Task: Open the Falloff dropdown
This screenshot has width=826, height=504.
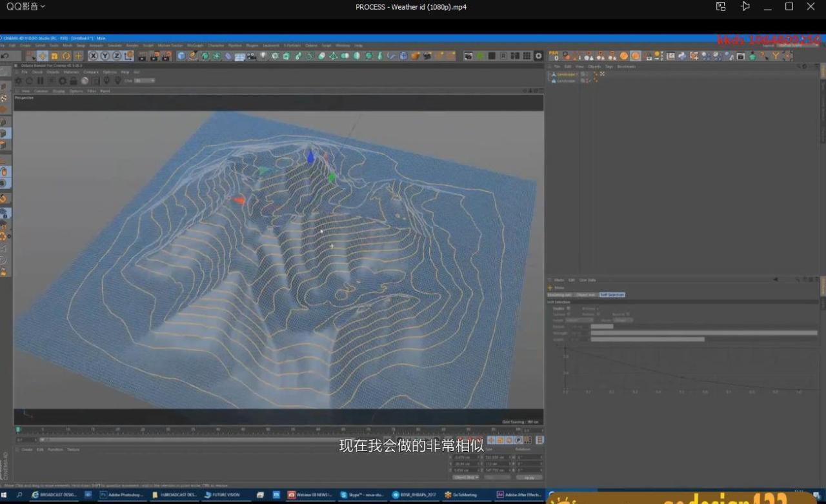Action: (x=579, y=320)
